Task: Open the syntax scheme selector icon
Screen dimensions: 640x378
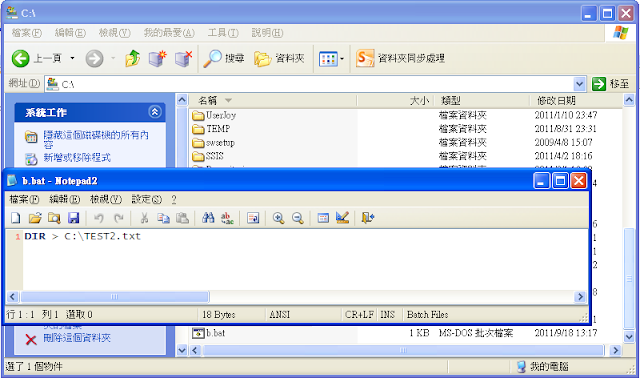Action: point(323,218)
